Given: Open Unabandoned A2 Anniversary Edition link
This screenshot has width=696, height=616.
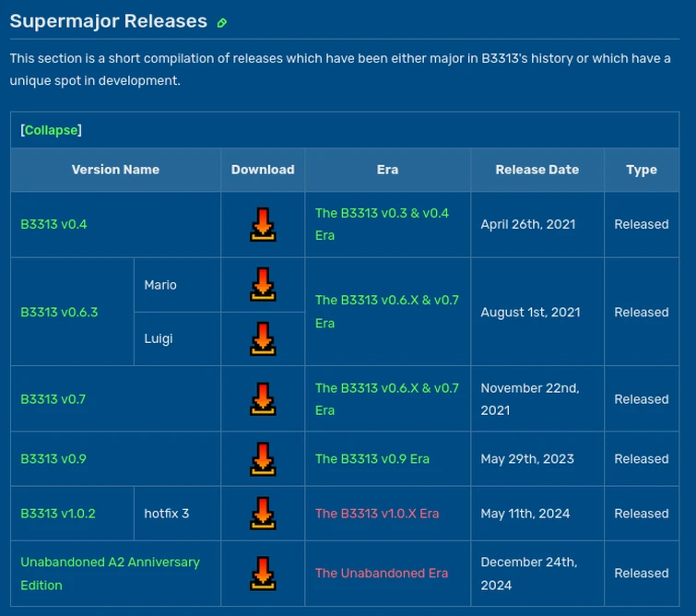Looking at the screenshot, I should (110, 574).
